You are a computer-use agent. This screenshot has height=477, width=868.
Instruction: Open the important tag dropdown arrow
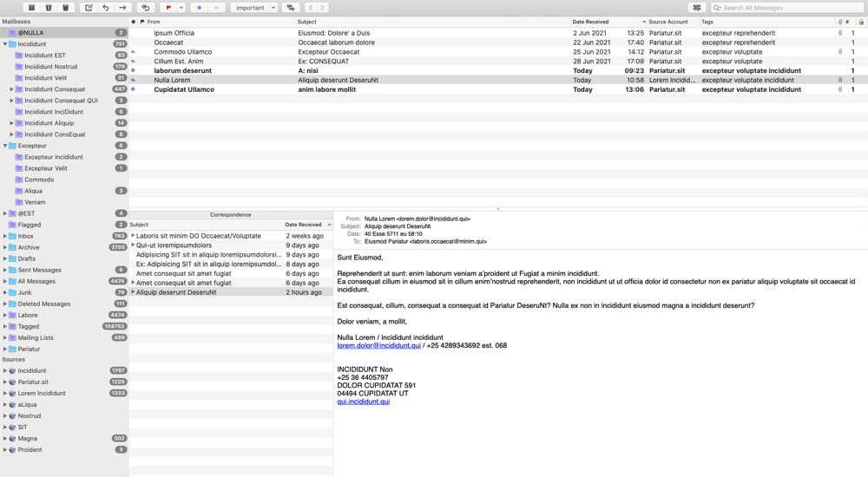[273, 8]
